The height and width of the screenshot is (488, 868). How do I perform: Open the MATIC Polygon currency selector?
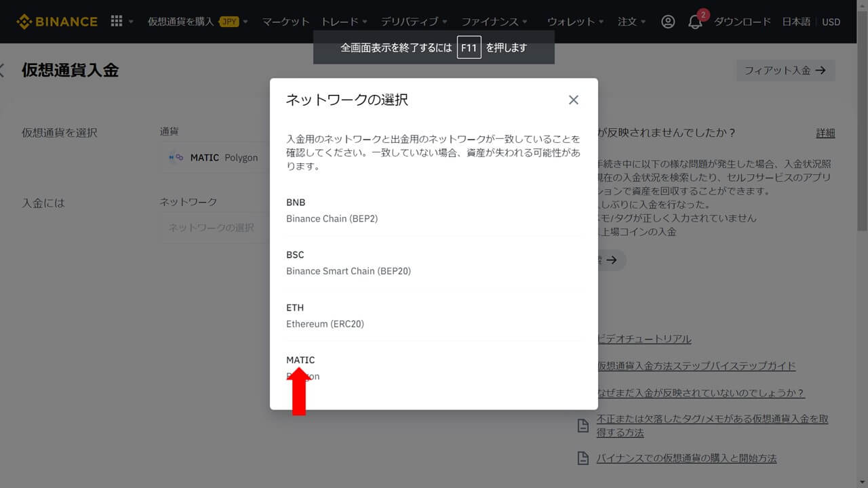click(215, 157)
